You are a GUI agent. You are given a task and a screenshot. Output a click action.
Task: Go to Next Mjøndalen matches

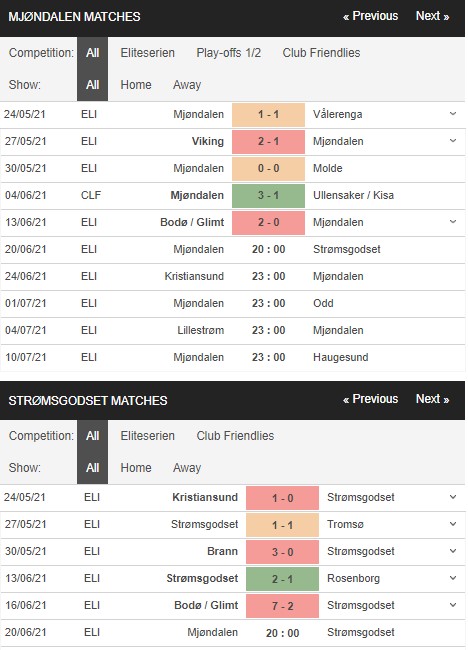pos(432,16)
